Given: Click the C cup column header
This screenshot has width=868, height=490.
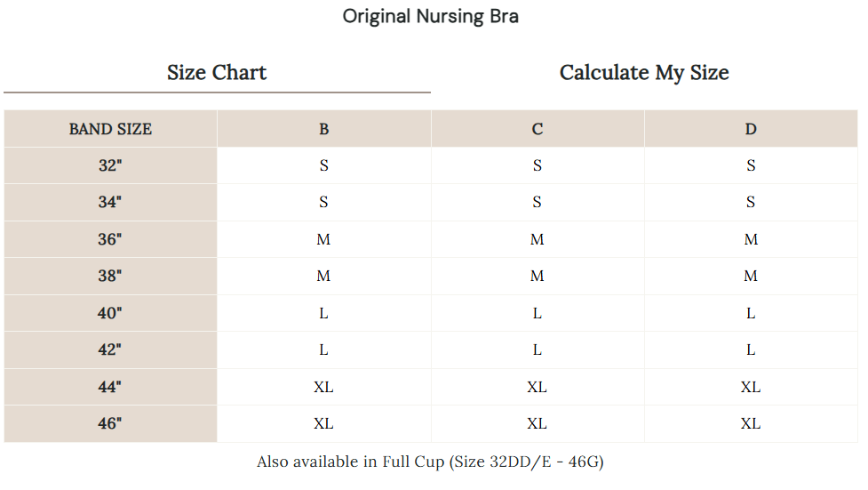Looking at the screenshot, I should click(x=538, y=129).
